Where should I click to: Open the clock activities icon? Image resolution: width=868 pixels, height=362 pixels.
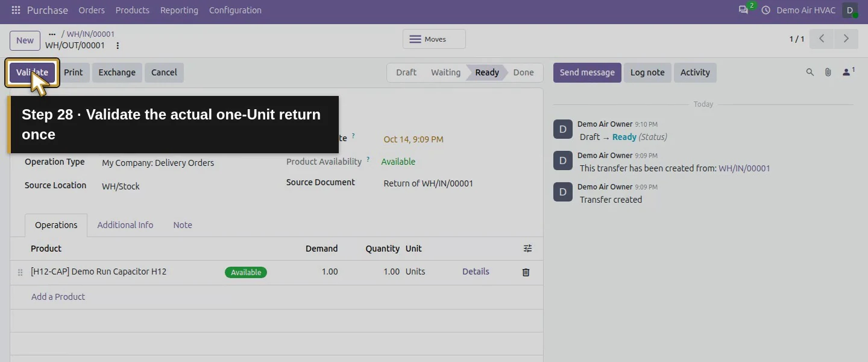766,10
